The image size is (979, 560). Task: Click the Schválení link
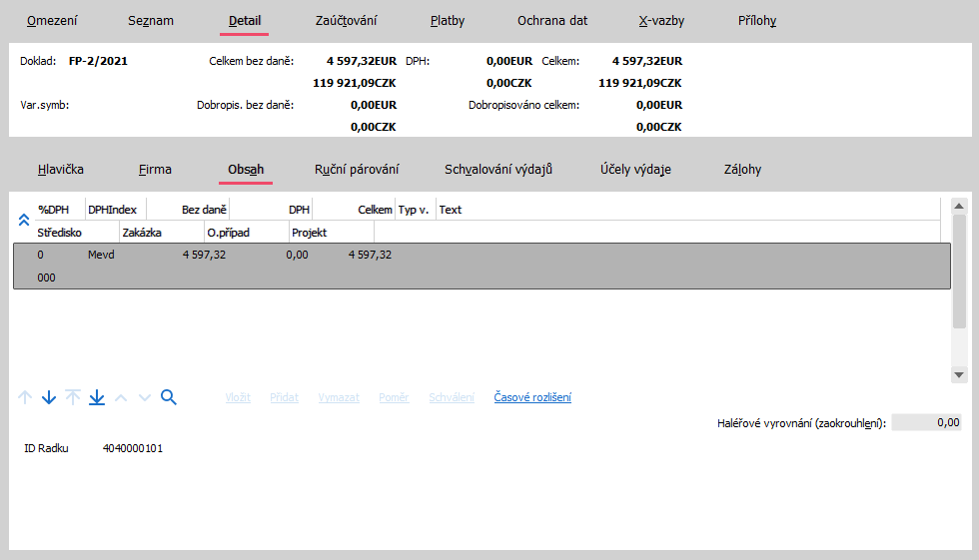pos(452,397)
